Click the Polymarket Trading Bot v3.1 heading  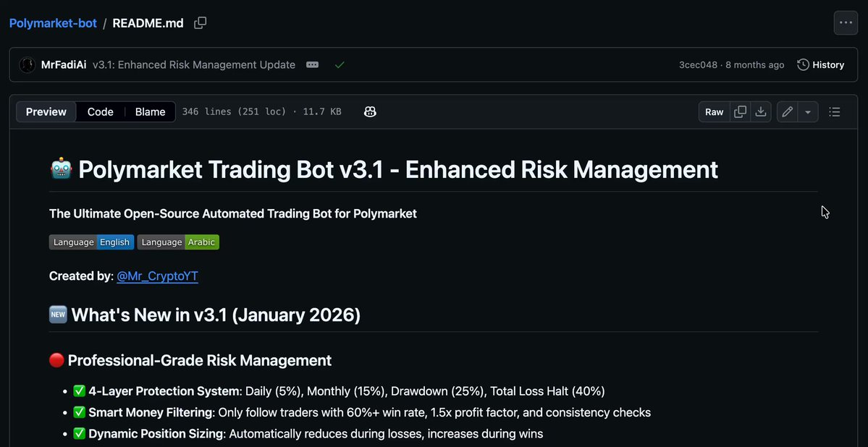(384, 169)
